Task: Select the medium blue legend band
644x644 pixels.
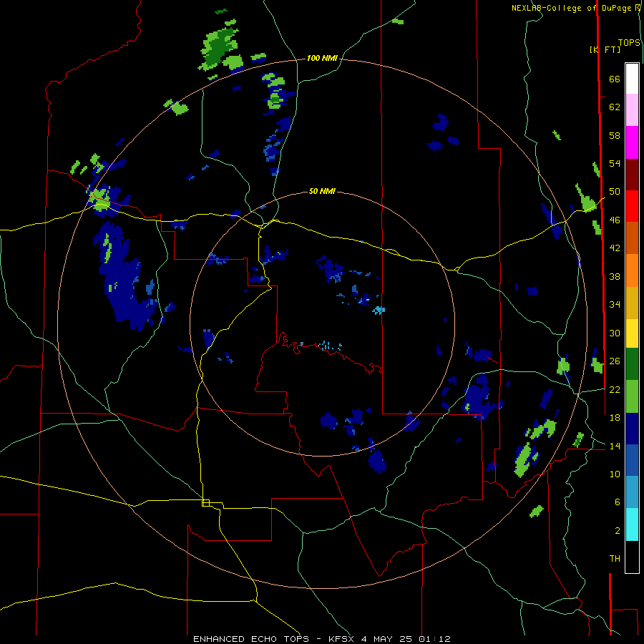Action: click(632, 462)
